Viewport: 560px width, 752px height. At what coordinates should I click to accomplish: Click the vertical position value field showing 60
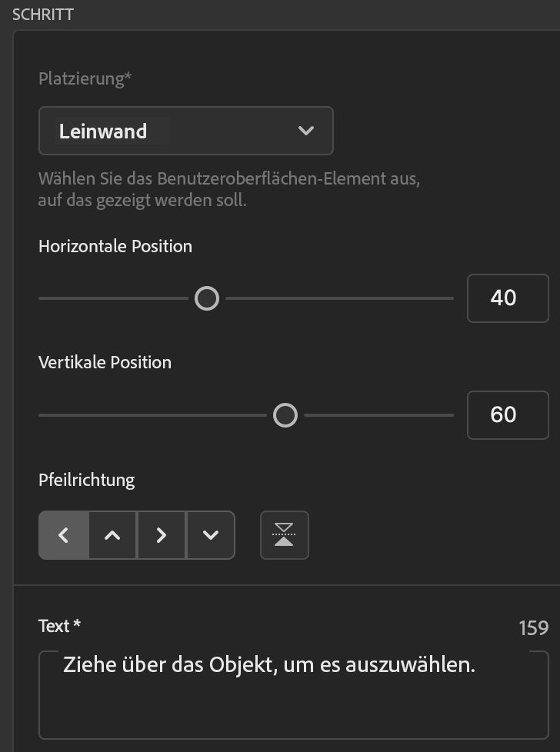(508, 415)
